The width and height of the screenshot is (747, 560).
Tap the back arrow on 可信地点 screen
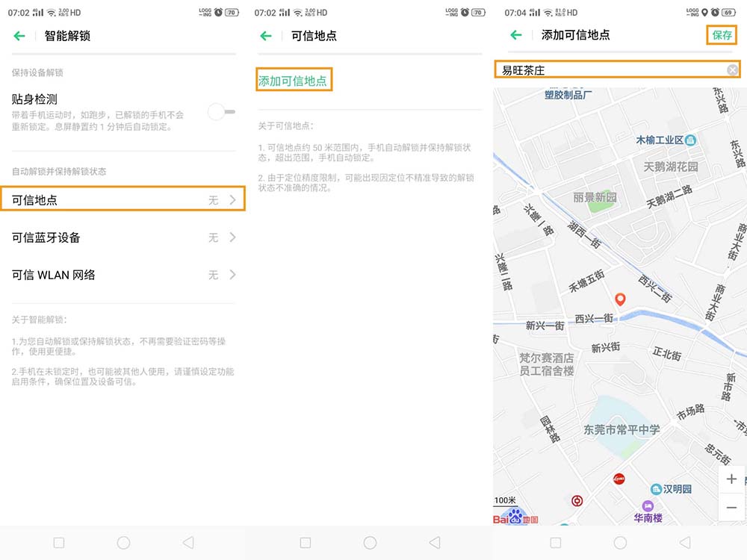tap(267, 35)
